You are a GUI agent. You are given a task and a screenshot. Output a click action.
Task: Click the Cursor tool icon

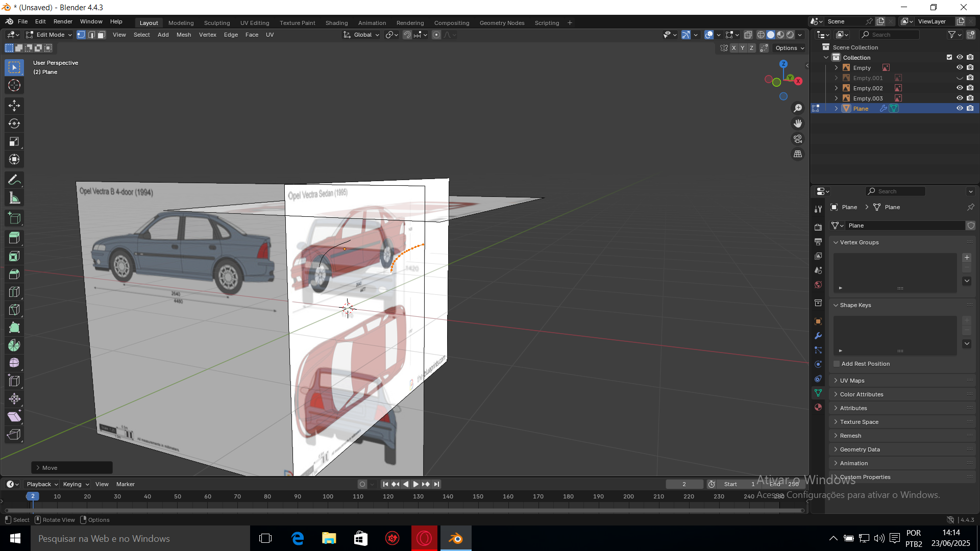coord(14,86)
